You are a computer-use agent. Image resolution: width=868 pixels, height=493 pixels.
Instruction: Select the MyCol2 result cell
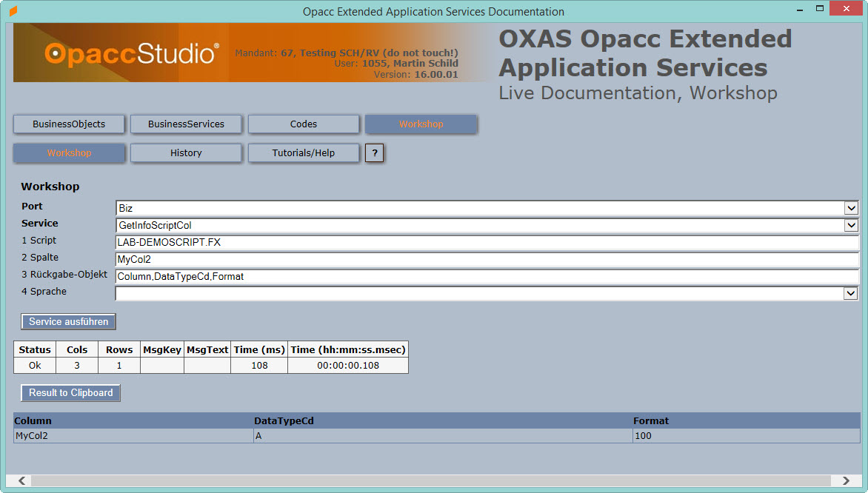pyautogui.click(x=133, y=436)
